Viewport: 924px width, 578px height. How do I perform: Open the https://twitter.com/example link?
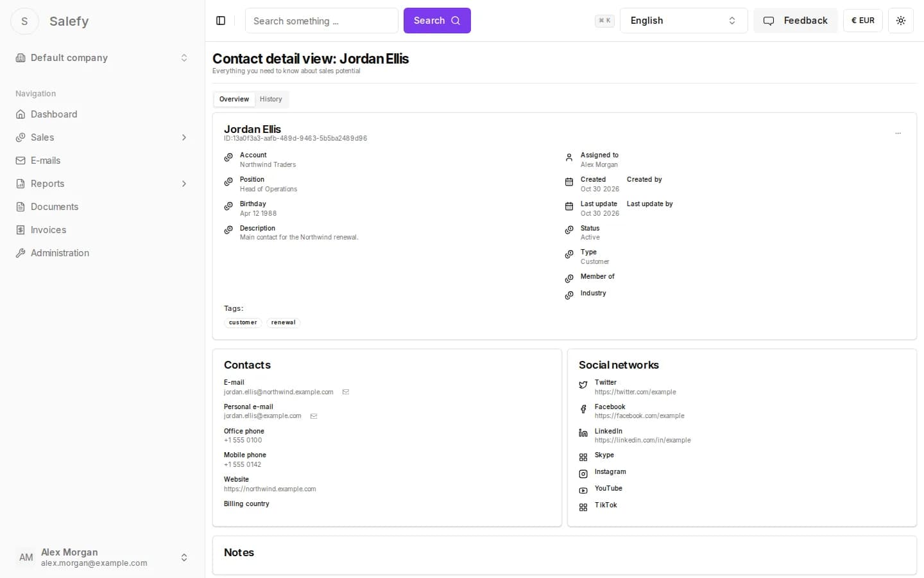(635, 392)
